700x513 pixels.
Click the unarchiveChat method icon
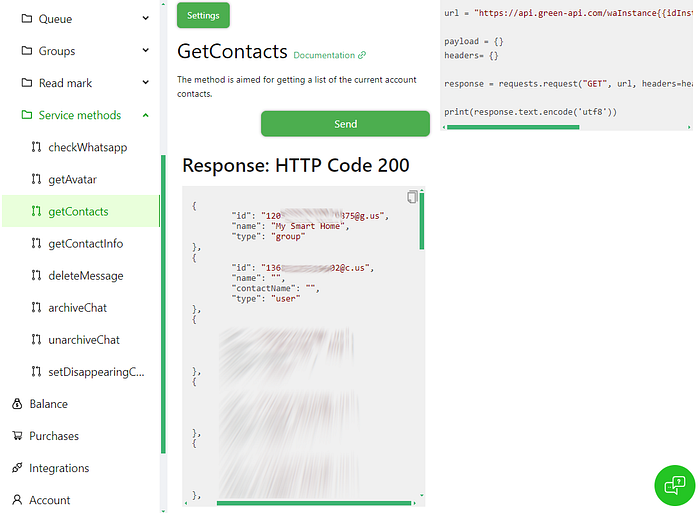click(x=36, y=340)
